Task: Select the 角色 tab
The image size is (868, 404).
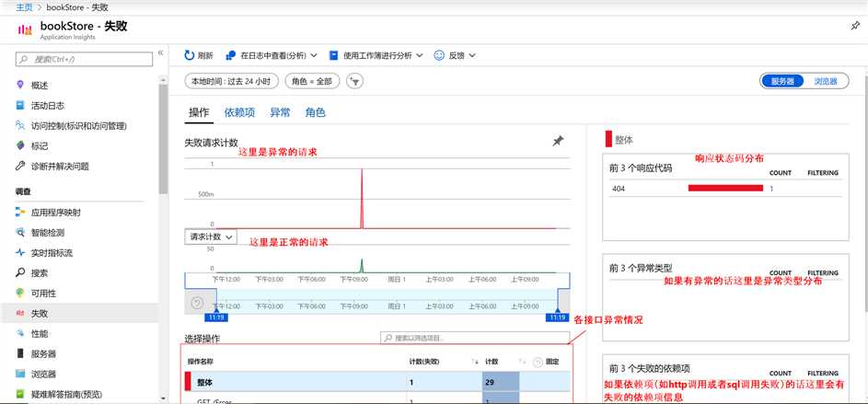Action: click(x=316, y=113)
